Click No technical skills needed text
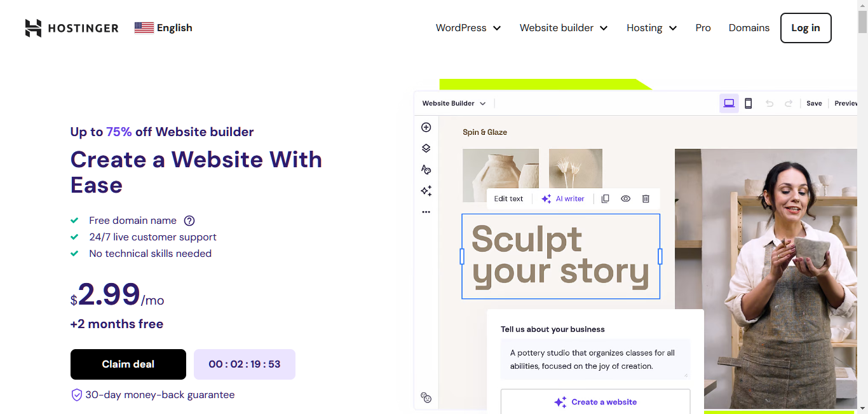868x414 pixels. tap(150, 254)
